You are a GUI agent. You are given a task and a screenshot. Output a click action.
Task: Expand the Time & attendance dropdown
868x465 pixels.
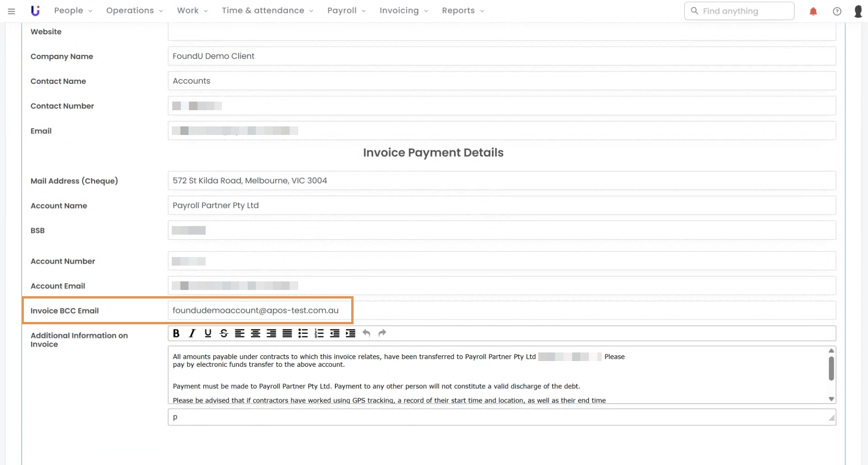267,10
